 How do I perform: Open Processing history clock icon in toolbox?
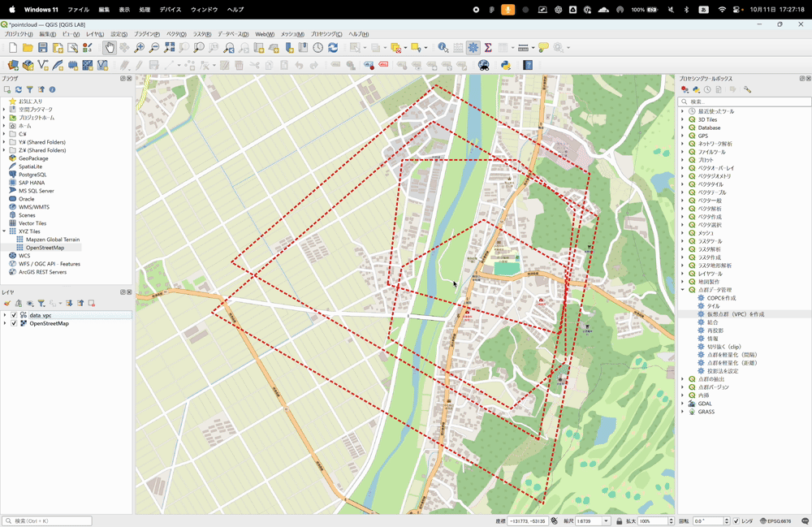point(707,89)
